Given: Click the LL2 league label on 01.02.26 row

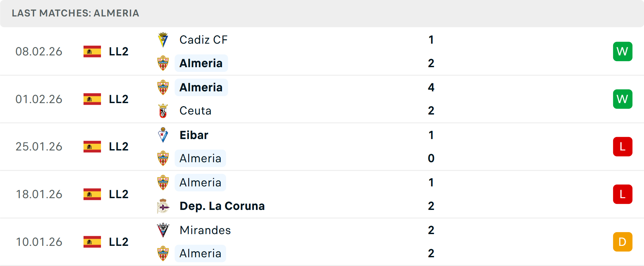Looking at the screenshot, I should (119, 99).
